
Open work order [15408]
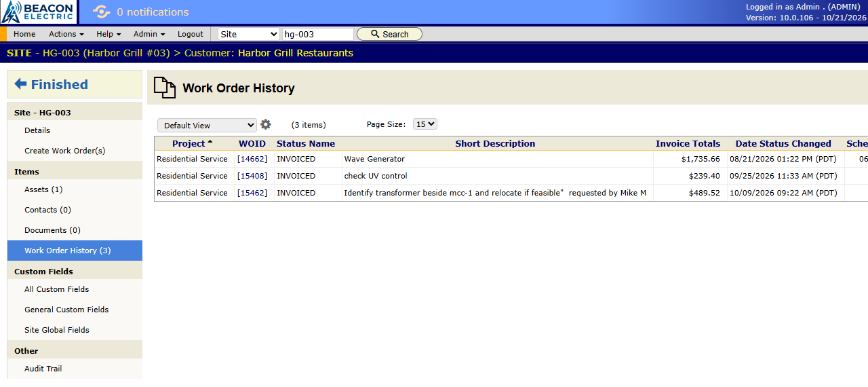pos(252,176)
